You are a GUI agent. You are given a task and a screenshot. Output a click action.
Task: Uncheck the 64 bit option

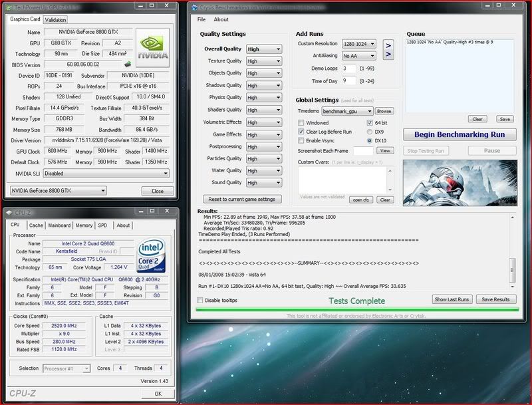pyautogui.click(x=370, y=122)
